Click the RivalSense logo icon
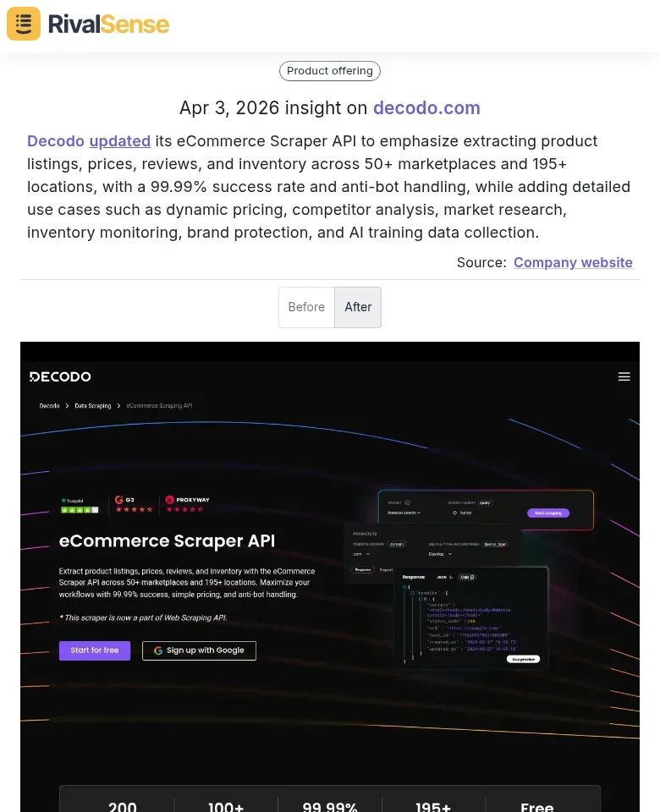Screen dimensions: 660x812 [x=23, y=24]
